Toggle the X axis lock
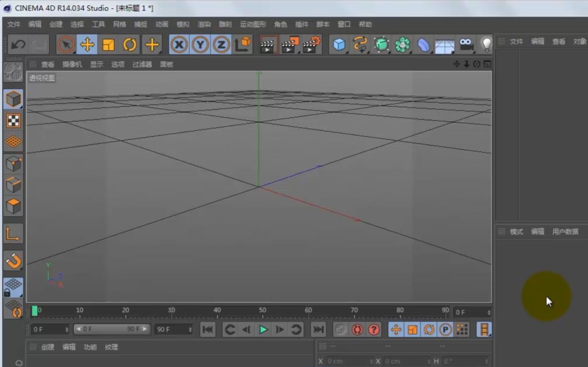588x367 pixels. click(x=179, y=45)
